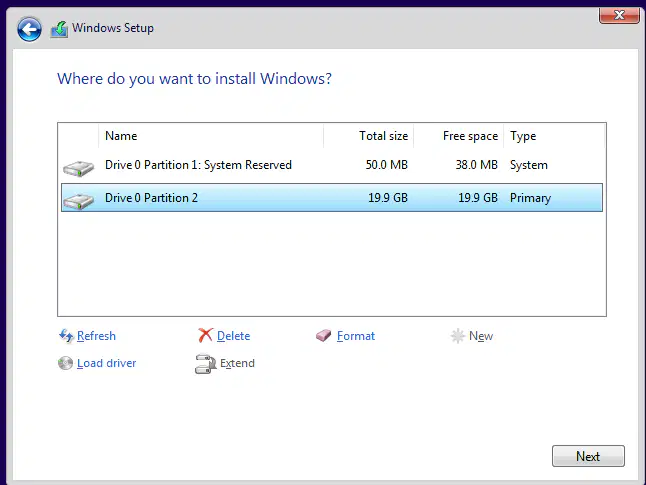Click the New partition label
Viewport: 646px width, 485px height.
pos(481,336)
